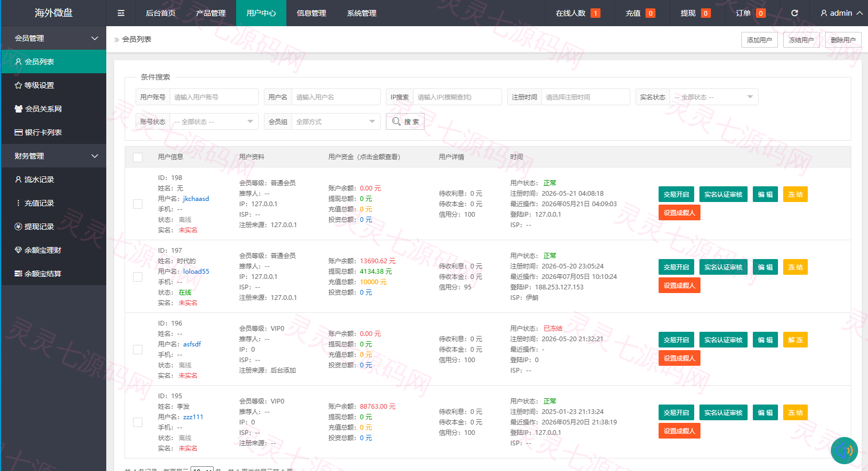Image resolution: width=868 pixels, height=471 pixels.
Task: Toggle the select-all checkbox in table header
Action: [138, 157]
